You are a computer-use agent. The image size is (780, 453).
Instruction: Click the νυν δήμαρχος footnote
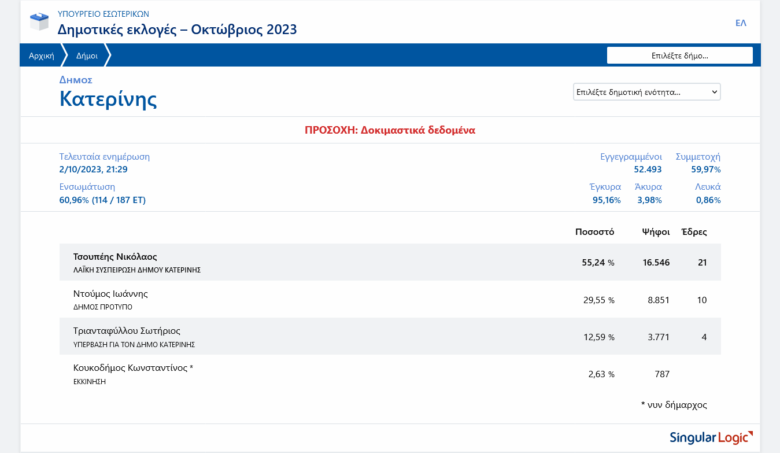(x=674, y=405)
